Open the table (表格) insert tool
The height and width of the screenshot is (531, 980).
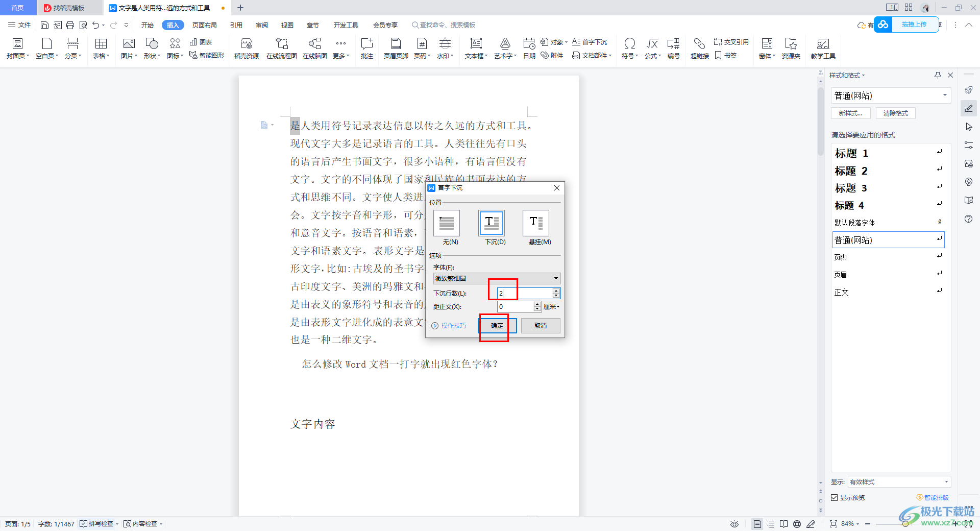(101, 49)
